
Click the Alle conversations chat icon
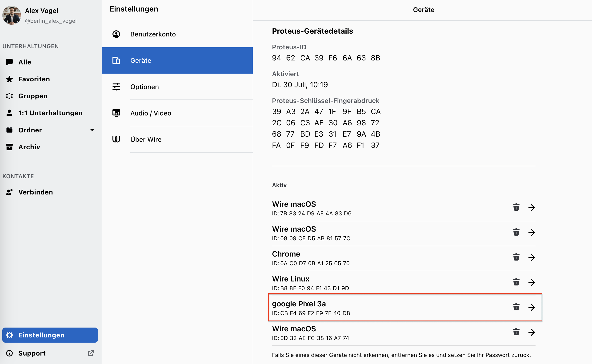coord(9,62)
